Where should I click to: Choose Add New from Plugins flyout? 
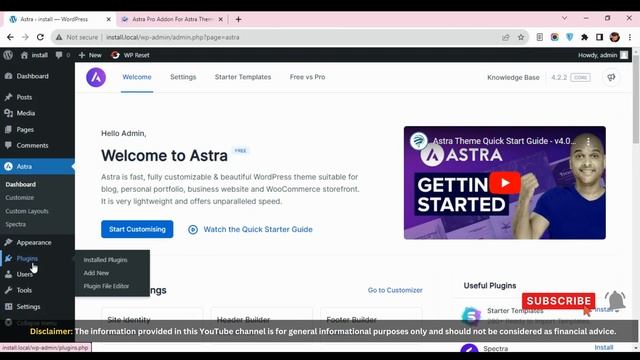96,273
